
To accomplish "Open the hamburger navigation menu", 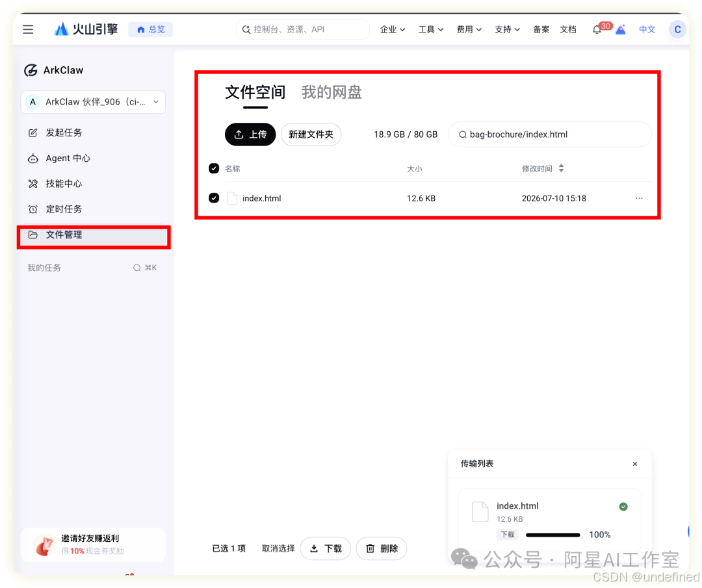I will click(28, 29).
